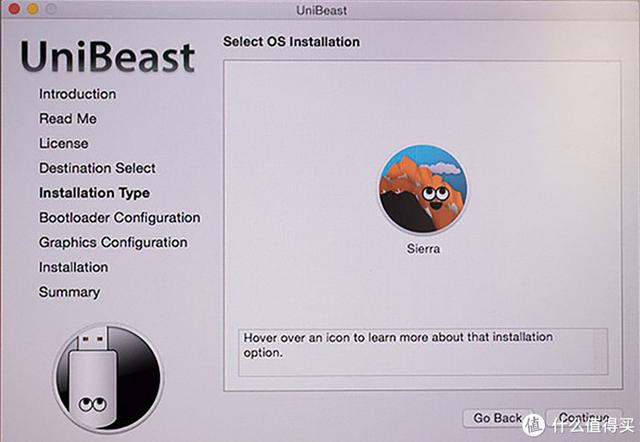Click the Continue button
Screen dimensions: 640x442
[x=584, y=418]
